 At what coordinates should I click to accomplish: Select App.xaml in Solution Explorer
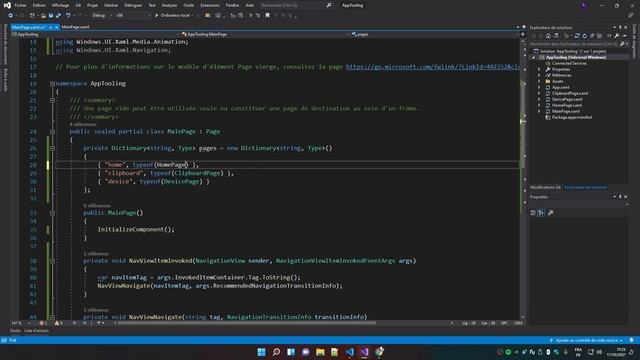(560, 87)
